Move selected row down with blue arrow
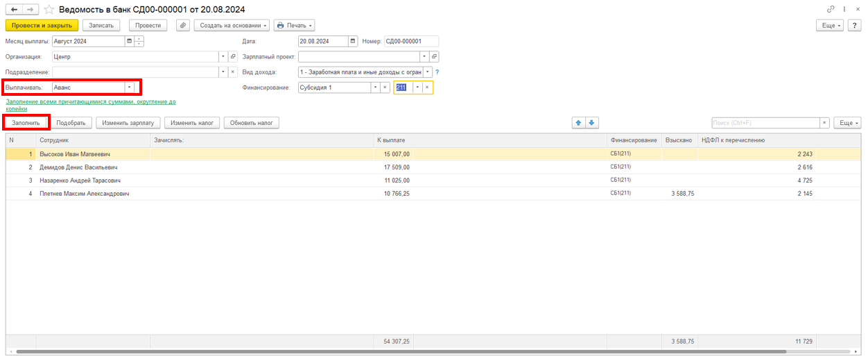This screenshot has width=868, height=361. [x=591, y=123]
